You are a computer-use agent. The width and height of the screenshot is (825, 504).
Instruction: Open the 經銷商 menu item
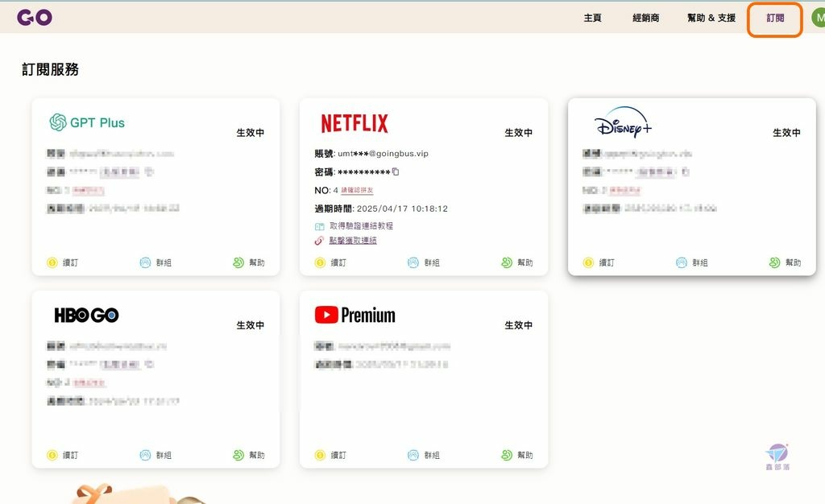click(x=645, y=18)
